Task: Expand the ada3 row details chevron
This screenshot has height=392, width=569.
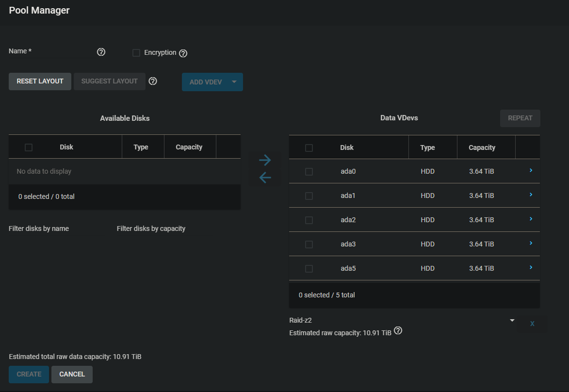Action: tap(531, 243)
